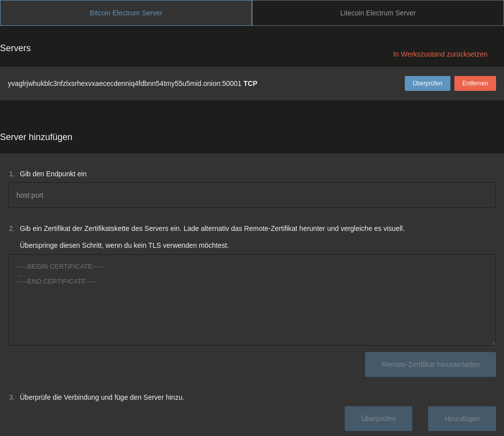Click the step number 1 list marker
This screenshot has height=436, width=504.
tap(12, 174)
